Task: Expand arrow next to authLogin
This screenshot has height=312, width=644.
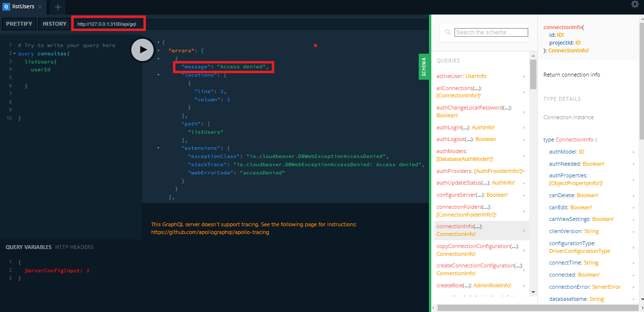Action: [524, 127]
